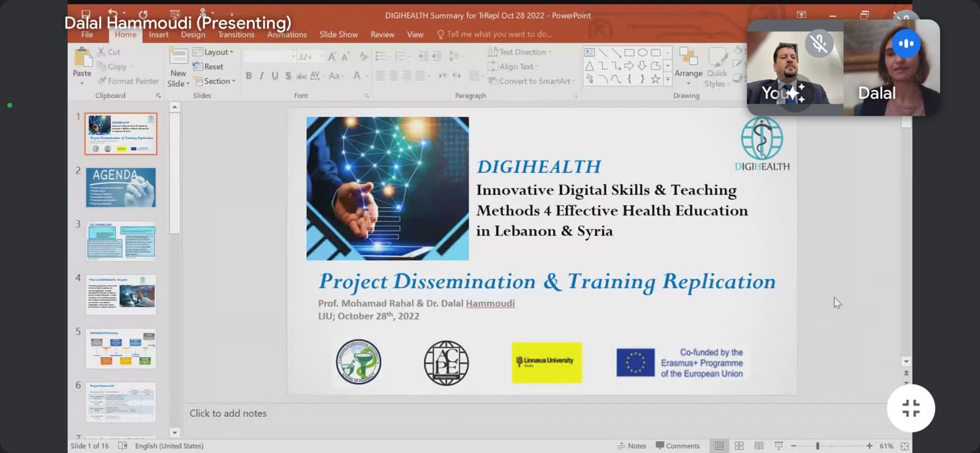Viewport: 980px width, 453px height.
Task: Start Slide Show from status bar icon
Action: click(x=778, y=446)
